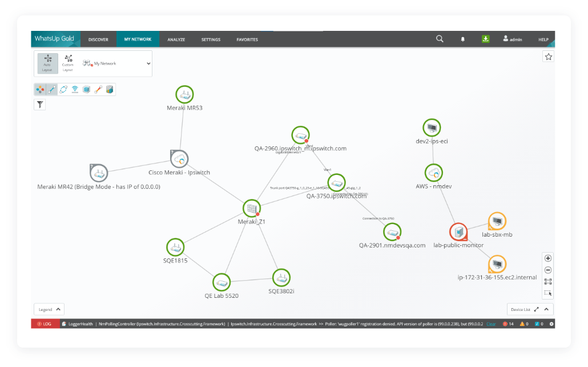588x367 pixels.
Task: Open the My Network map selector dropdown
Action: [147, 63]
